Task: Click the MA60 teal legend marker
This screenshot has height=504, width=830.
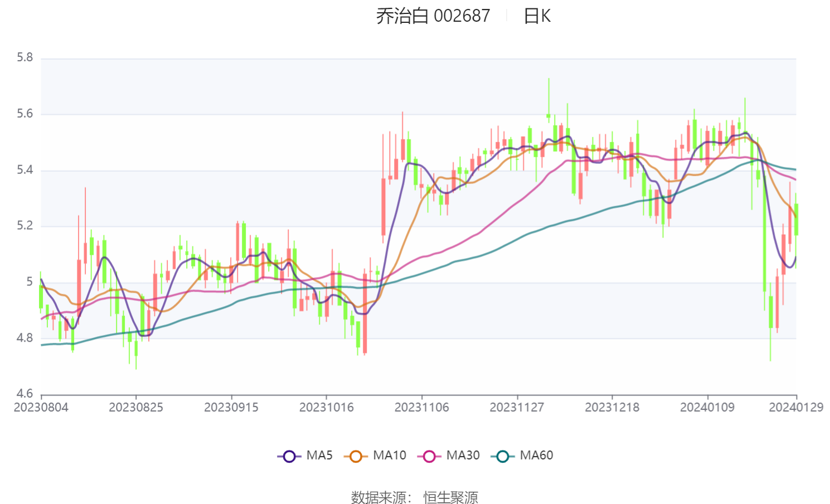Action: click(503, 456)
